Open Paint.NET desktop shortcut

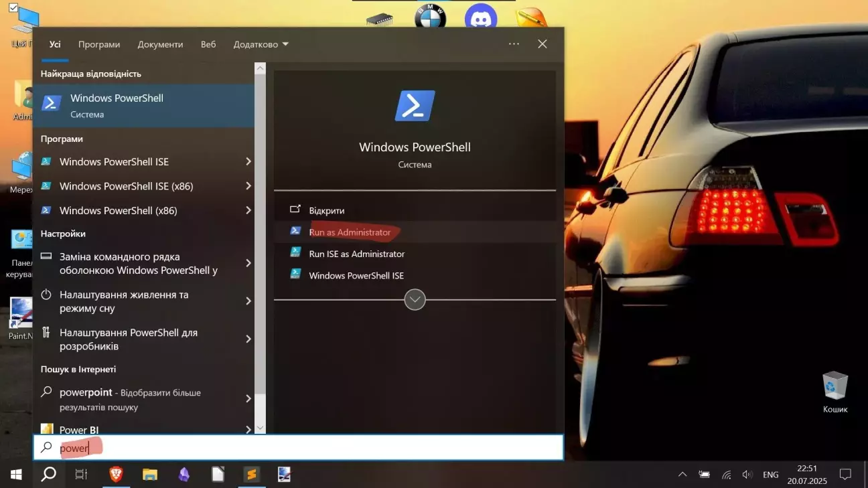point(21,318)
